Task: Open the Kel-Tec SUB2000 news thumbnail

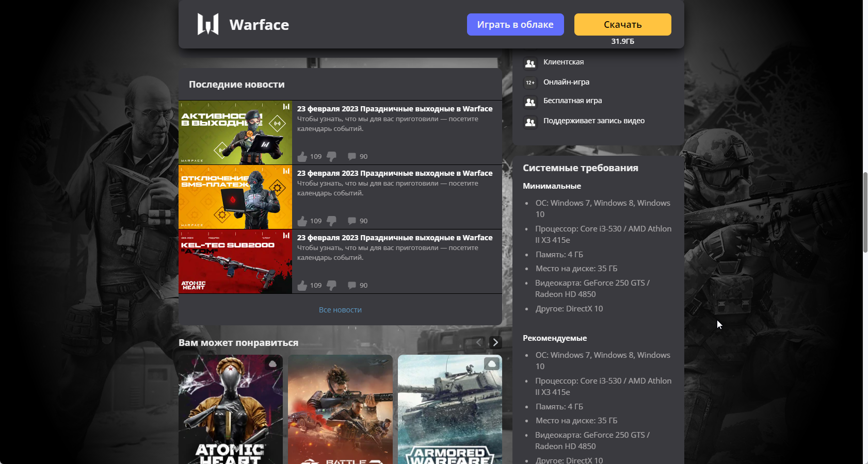Action: coord(235,261)
